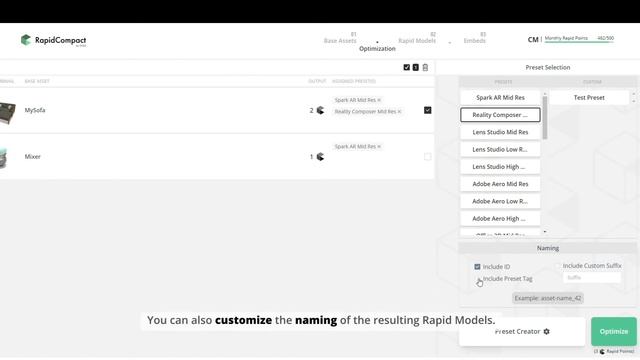Remove Reality Composer Mid Res tag from MySofa

pos(399,111)
